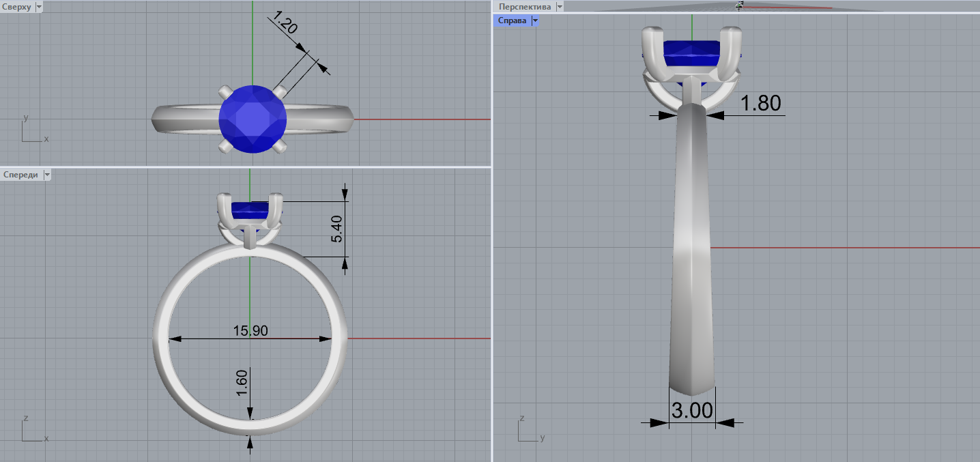Select the blue gemstone in top view
Image resolution: width=980 pixels, height=462 pixels.
click(x=253, y=119)
